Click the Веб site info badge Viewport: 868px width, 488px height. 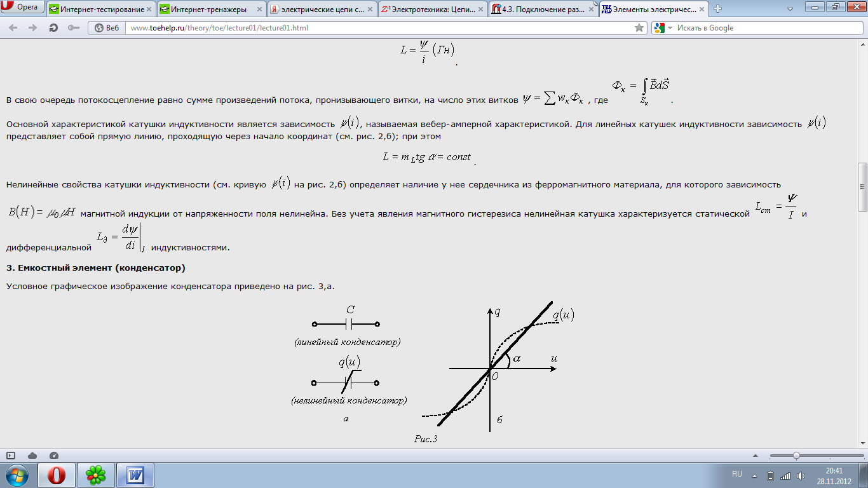106,28
